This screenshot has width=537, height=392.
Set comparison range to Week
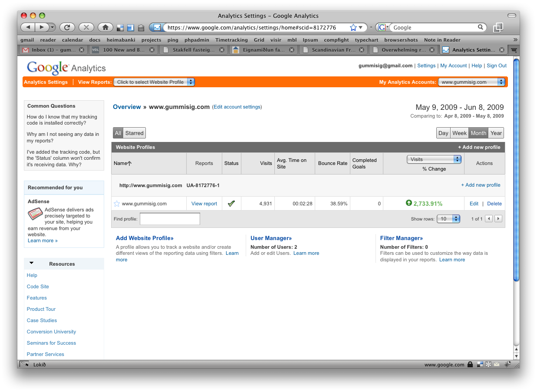click(459, 133)
